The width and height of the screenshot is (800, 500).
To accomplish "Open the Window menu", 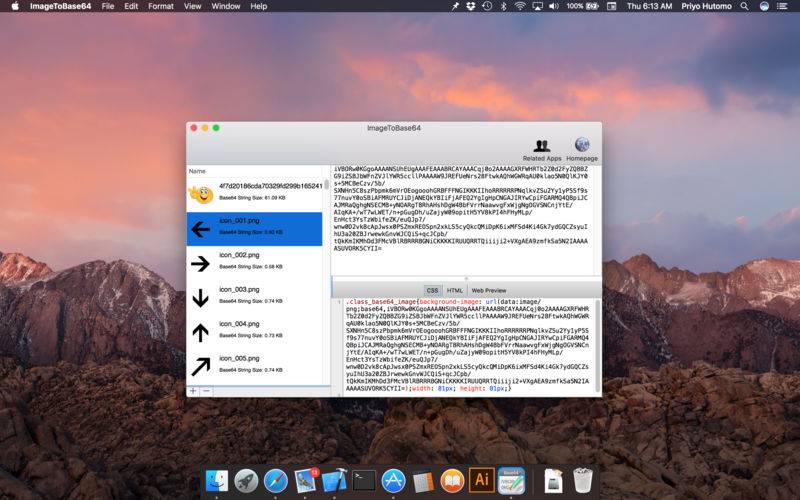I will click(226, 6).
